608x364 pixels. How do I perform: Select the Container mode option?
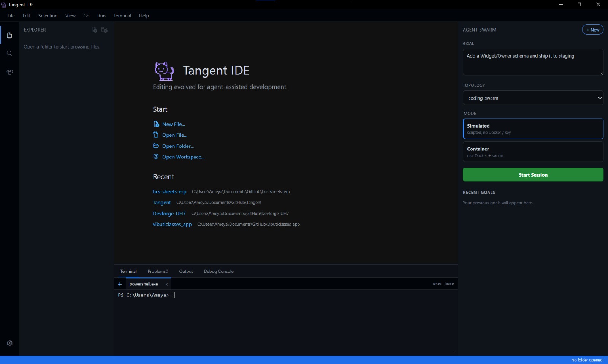[x=533, y=152]
